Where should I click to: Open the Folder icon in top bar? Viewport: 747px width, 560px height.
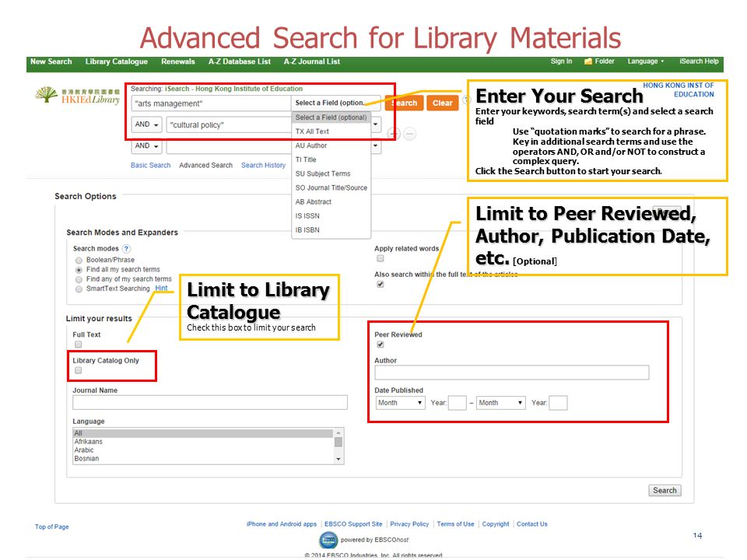point(588,61)
